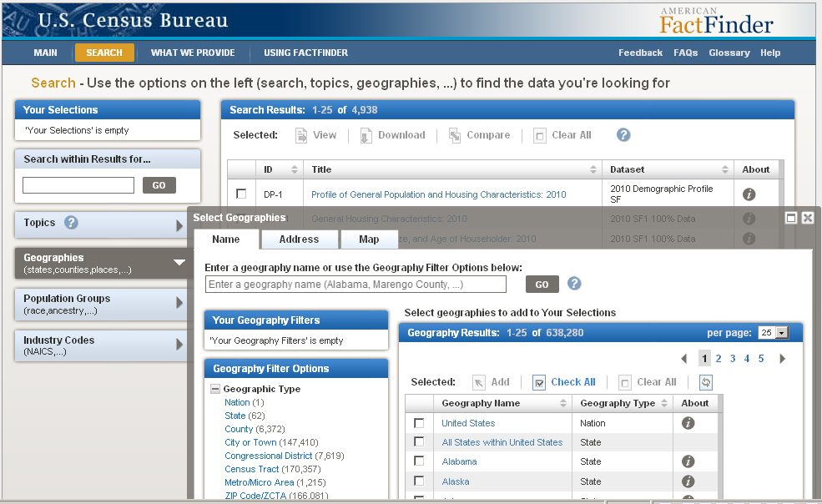Viewport: 822px width, 504px height.
Task: Sort by Geography Name column arrows
Action: coord(563,403)
